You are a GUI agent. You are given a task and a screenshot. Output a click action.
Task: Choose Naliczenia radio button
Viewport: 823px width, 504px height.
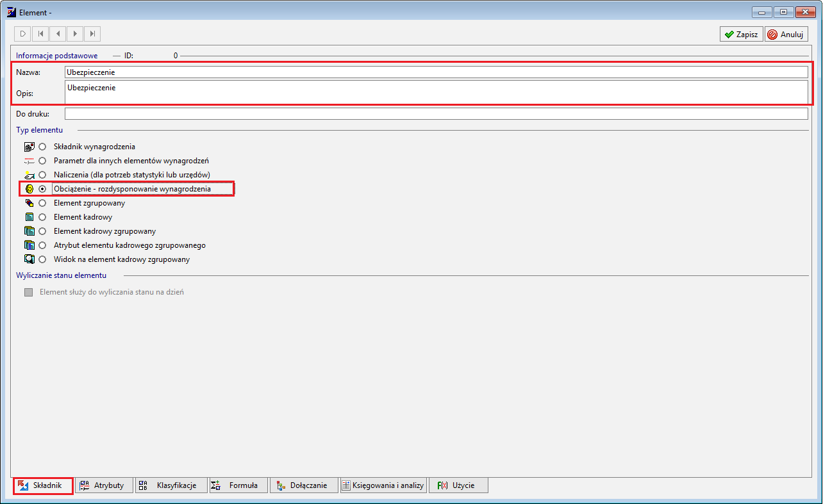coord(42,175)
